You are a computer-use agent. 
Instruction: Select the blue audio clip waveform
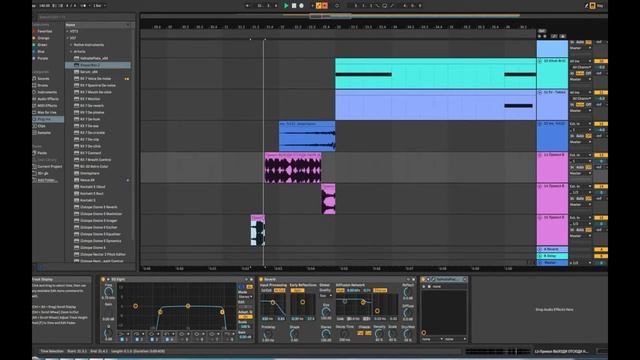point(307,138)
